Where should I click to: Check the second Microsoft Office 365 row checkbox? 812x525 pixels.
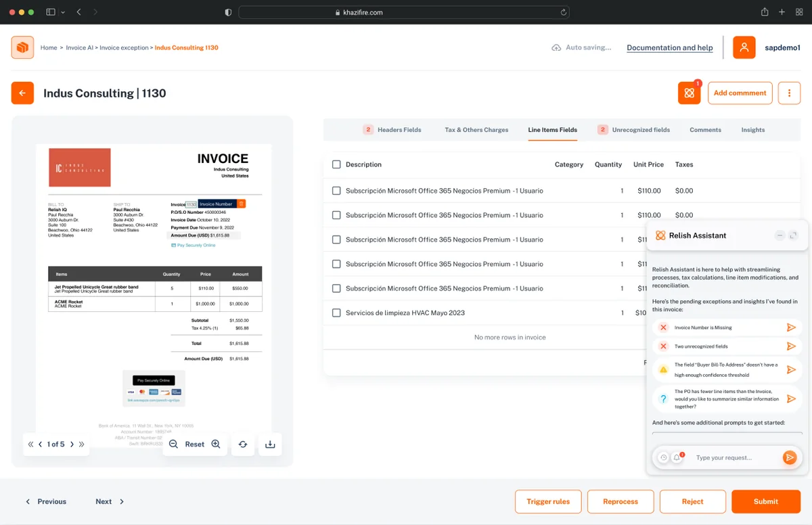[336, 215]
